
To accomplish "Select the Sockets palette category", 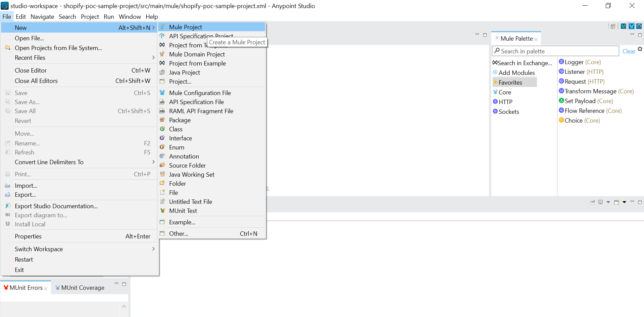I will [x=506, y=111].
